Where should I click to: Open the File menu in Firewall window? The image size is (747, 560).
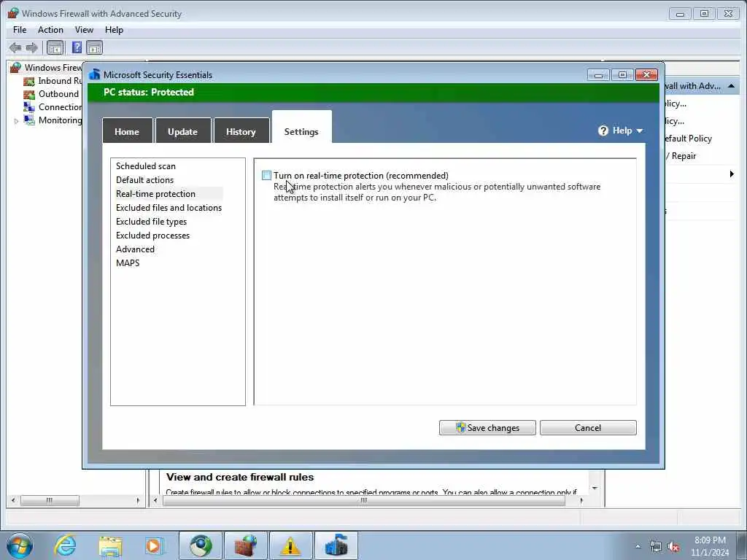pyautogui.click(x=20, y=29)
